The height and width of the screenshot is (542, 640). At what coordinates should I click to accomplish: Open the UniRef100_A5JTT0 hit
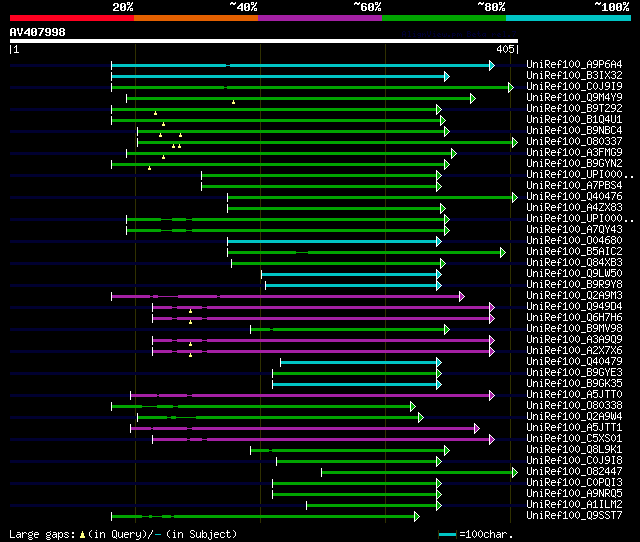click(x=574, y=395)
